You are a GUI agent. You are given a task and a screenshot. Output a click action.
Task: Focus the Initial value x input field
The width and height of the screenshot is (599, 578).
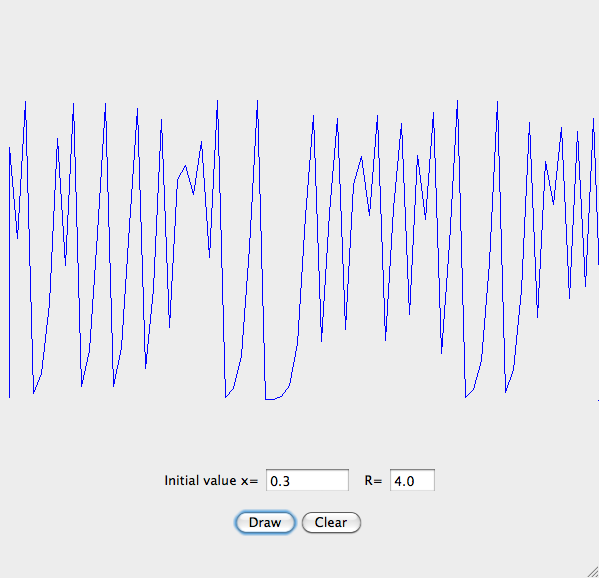pos(307,480)
